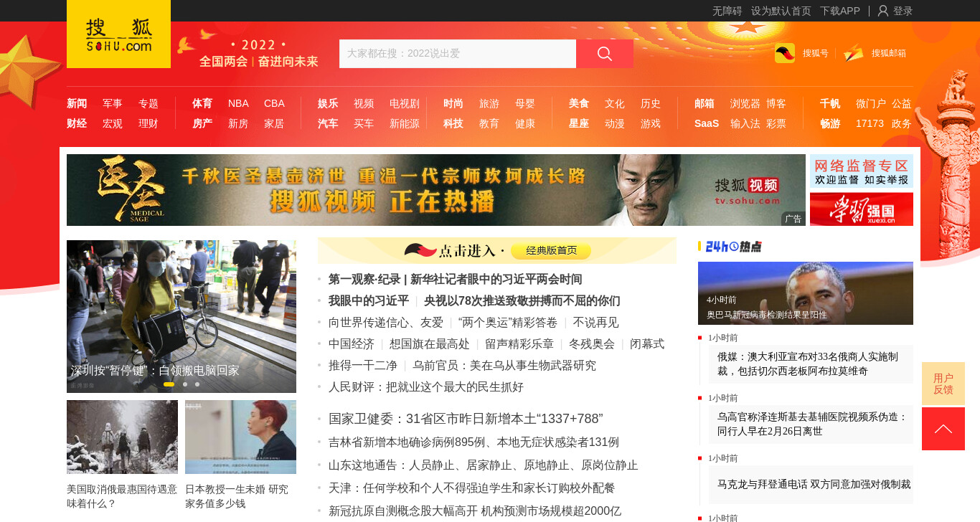Go to the NBA section

[238, 103]
